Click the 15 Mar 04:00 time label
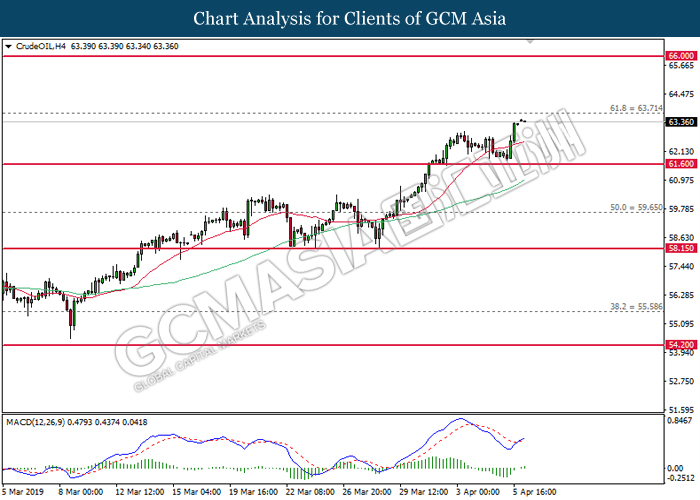The height and width of the screenshot is (500, 700). (x=196, y=492)
